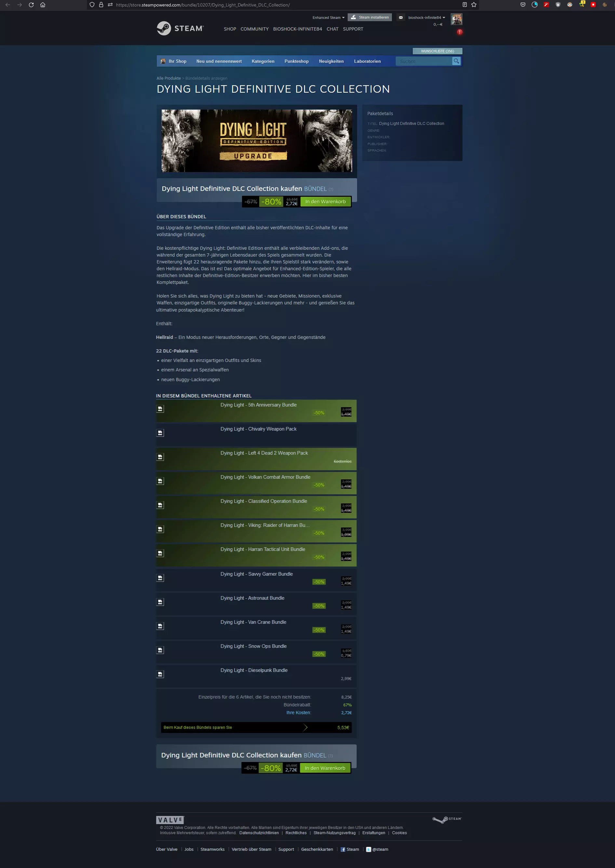Open the Laboratorien tab
This screenshot has width=615, height=868.
click(x=367, y=61)
